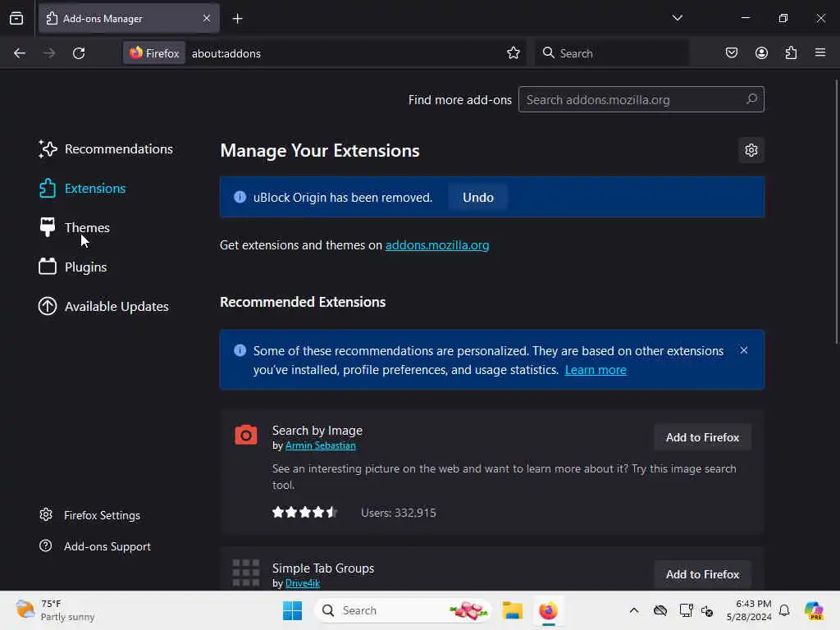The width and height of the screenshot is (840, 630).
Task: Click the 'Users: 332,915' text
Action: point(398,514)
